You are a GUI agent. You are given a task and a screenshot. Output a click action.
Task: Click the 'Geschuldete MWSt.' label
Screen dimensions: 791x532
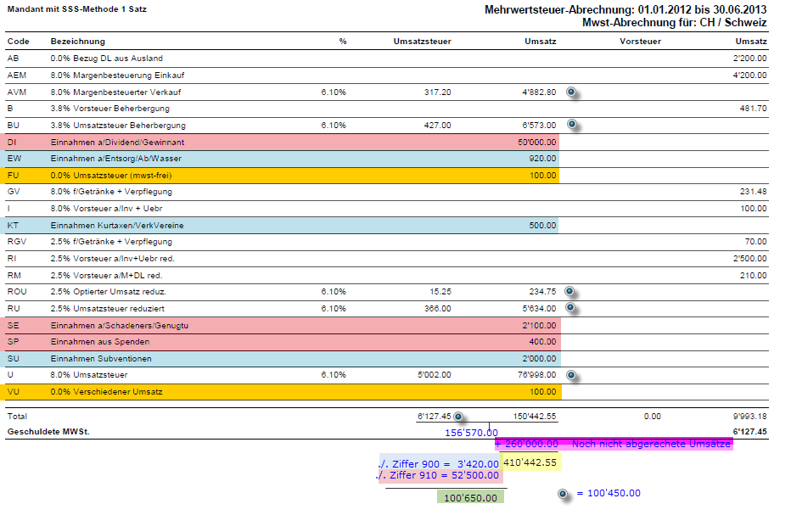48,432
